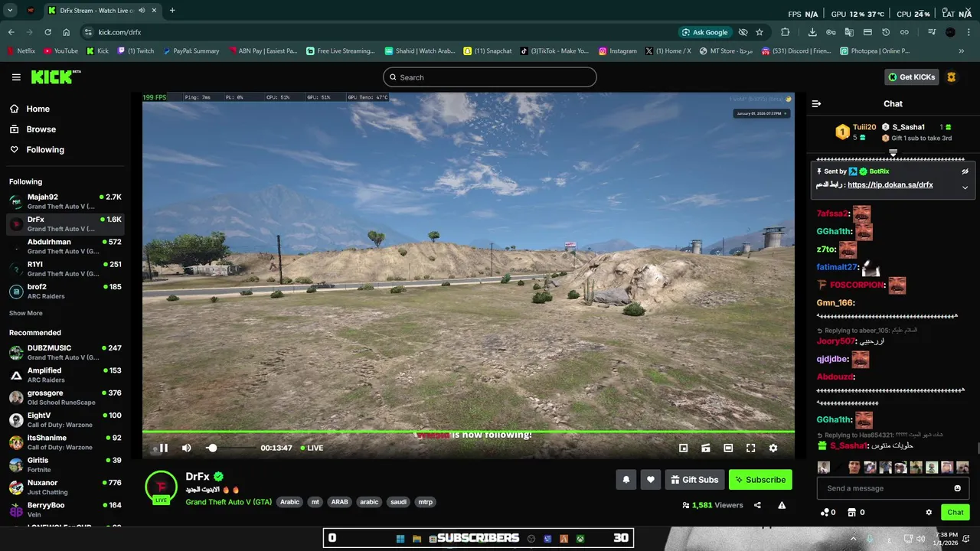Open the tab search dropdown arrow
The image size is (980, 551).
click(10, 11)
